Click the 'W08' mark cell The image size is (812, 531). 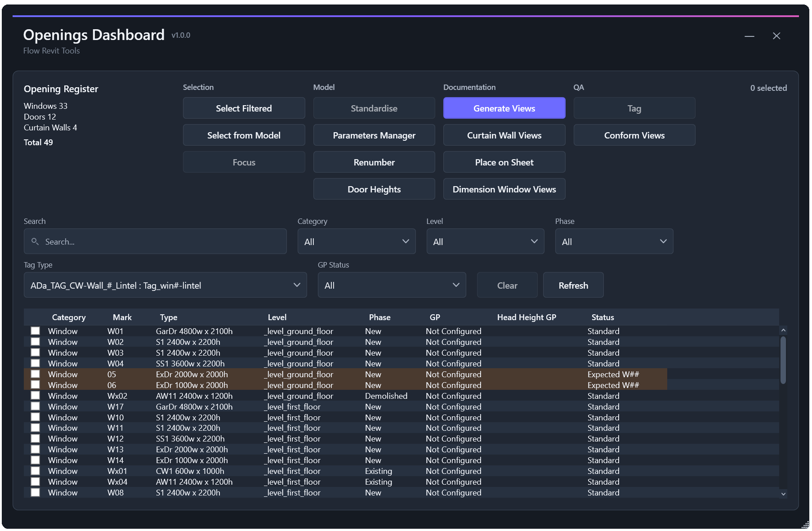115,492
